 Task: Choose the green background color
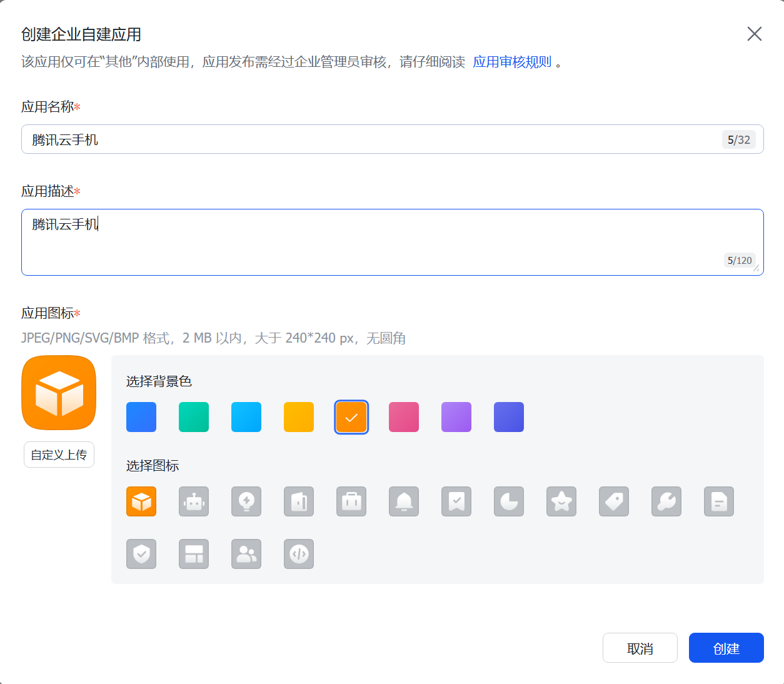click(194, 417)
